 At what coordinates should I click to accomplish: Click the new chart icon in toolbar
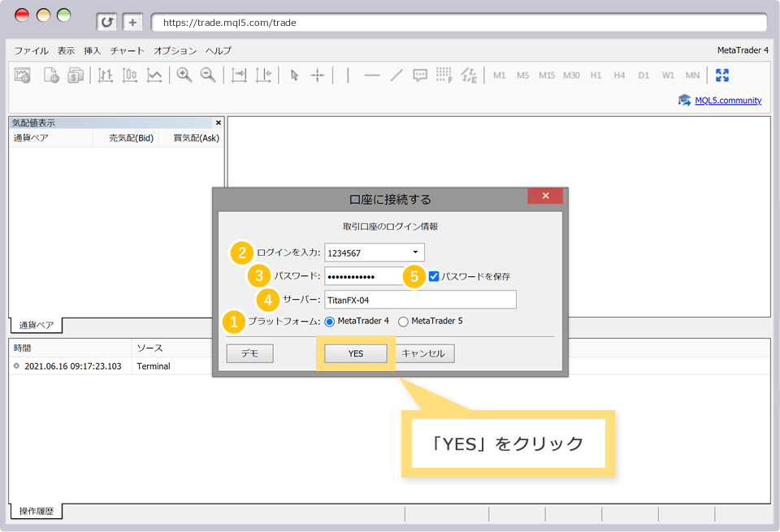point(23,76)
